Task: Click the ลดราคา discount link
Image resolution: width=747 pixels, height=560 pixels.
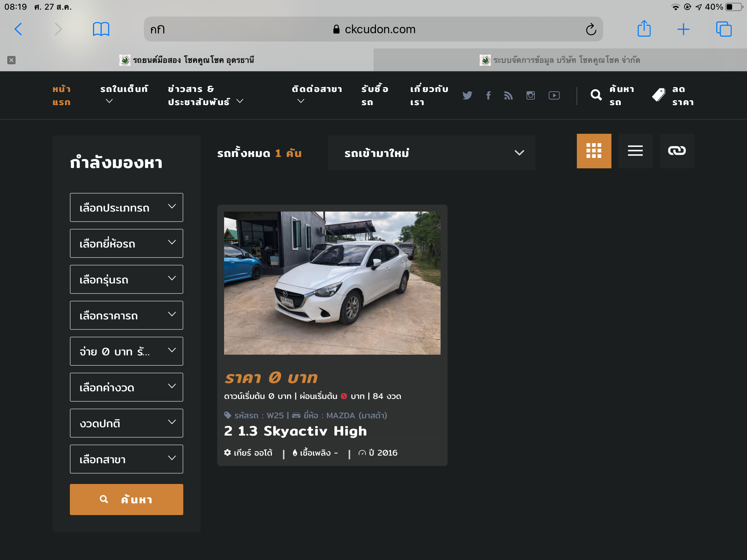Action: click(x=673, y=95)
